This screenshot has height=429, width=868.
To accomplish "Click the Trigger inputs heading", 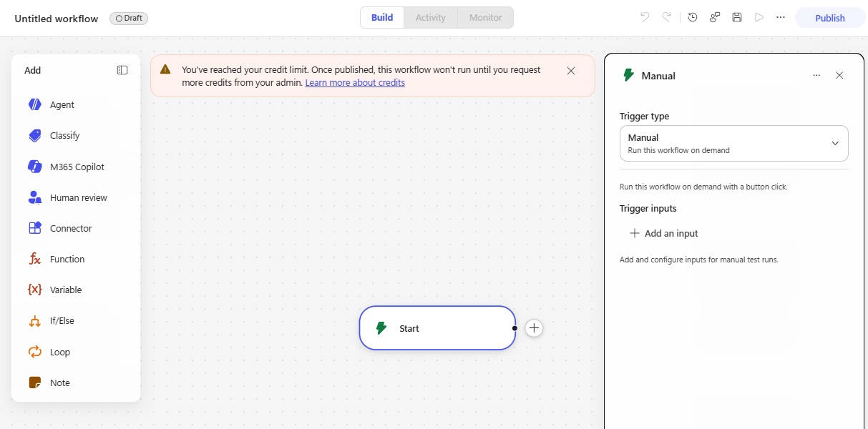I will [x=648, y=209].
